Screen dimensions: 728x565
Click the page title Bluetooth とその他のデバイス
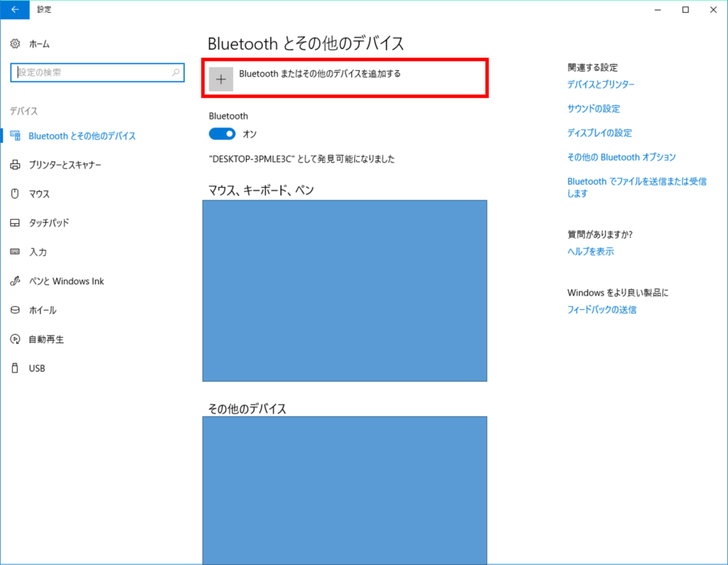pyautogui.click(x=306, y=43)
